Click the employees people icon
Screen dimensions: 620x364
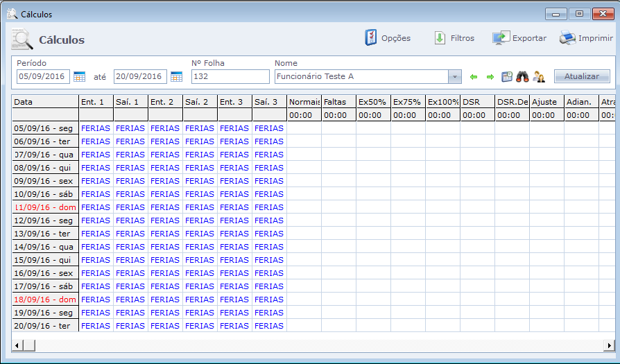pyautogui.click(x=538, y=76)
